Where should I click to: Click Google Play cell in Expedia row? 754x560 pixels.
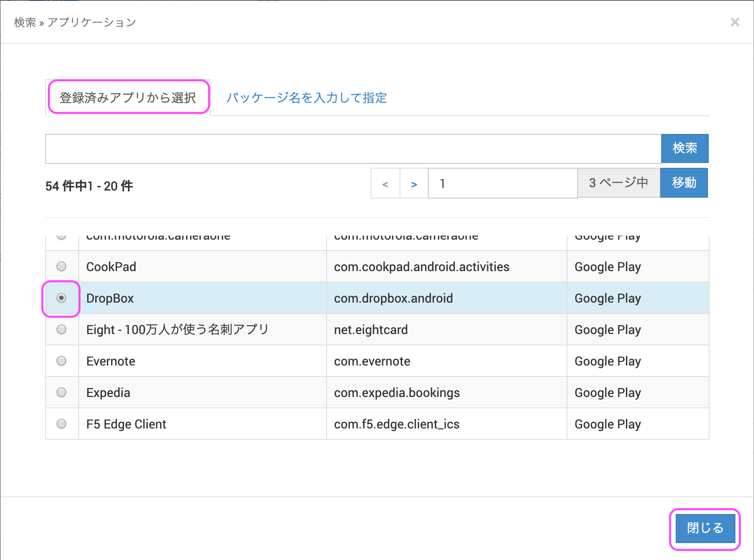point(607,393)
